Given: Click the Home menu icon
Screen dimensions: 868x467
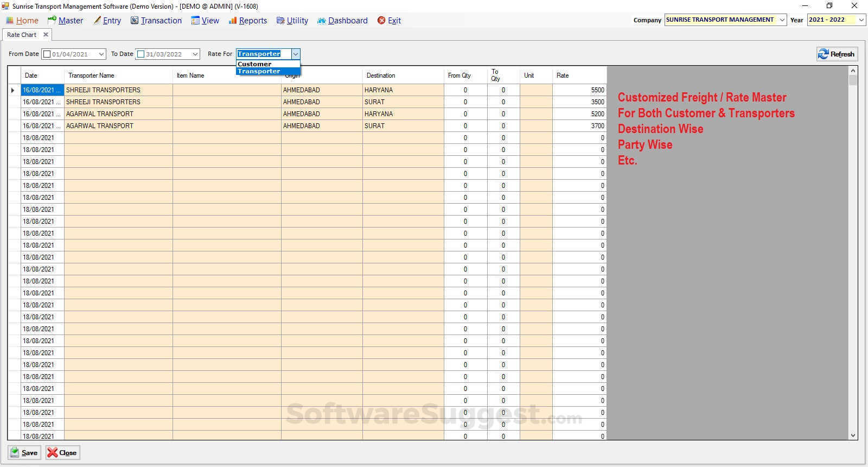Looking at the screenshot, I should (x=10, y=21).
